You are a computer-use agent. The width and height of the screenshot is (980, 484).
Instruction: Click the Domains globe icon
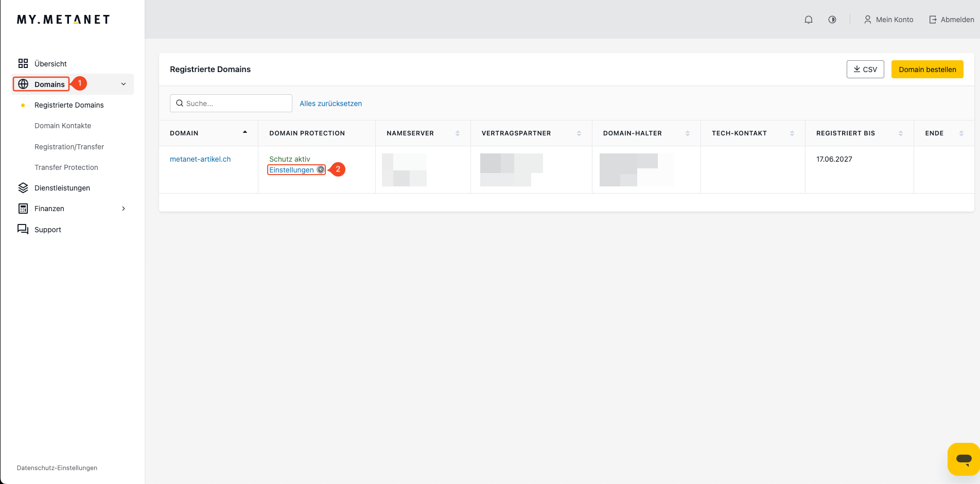coord(23,84)
